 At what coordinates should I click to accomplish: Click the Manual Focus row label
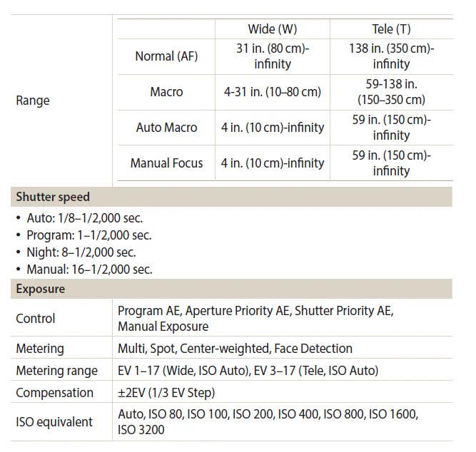(166, 163)
